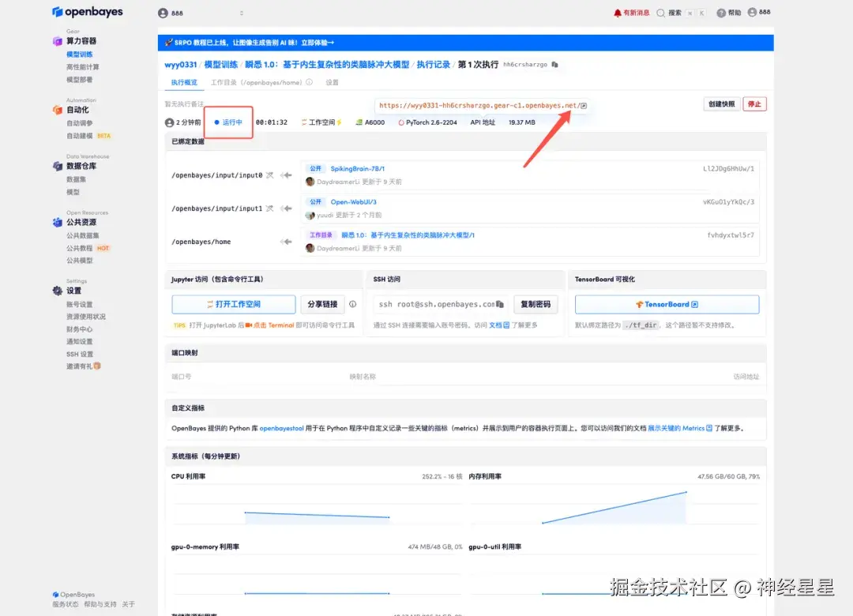This screenshot has width=853, height=616.
Task: Open 资源使用状况 in the sidebar
Action: pos(86,317)
